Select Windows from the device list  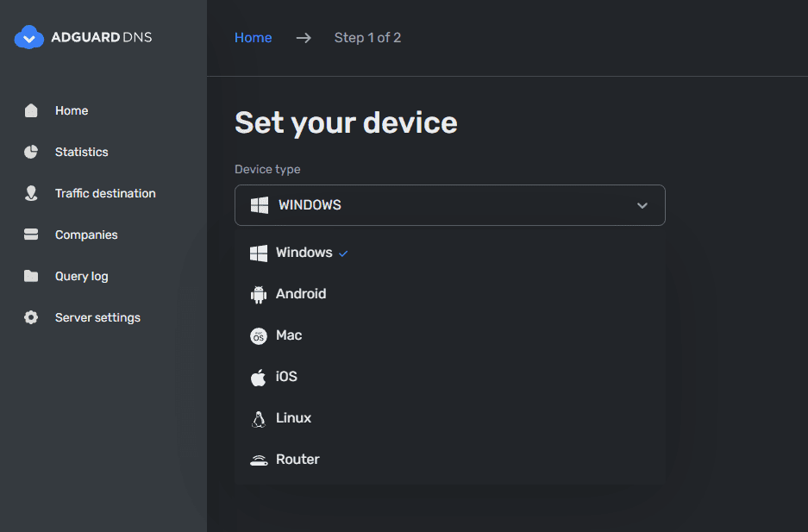[304, 253]
